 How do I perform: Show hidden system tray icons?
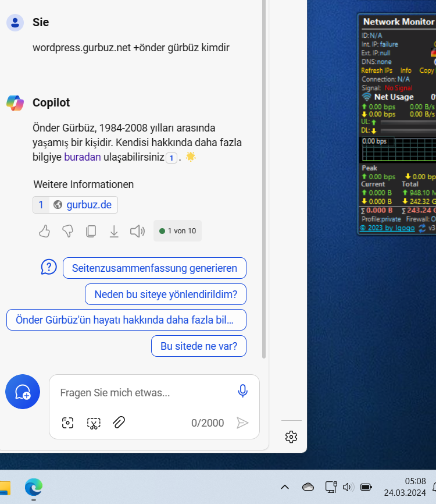pos(285,487)
